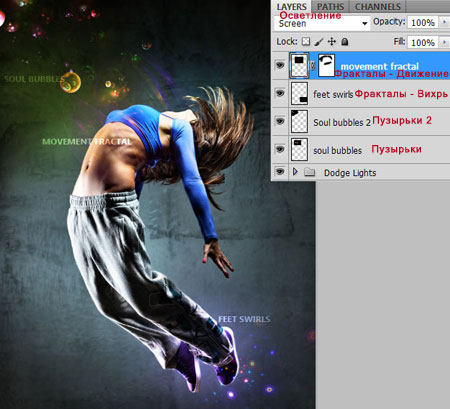Toggle visibility of Soul bubbles 2 layer

(280, 121)
